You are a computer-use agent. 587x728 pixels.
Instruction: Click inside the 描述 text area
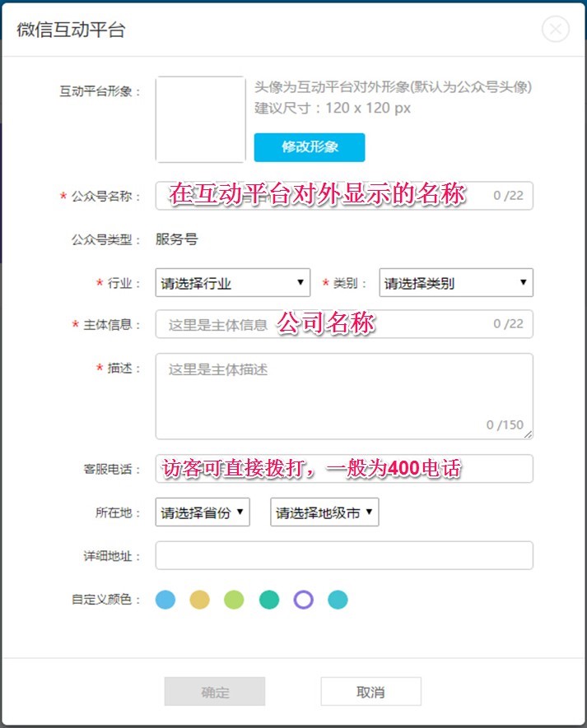[344, 395]
